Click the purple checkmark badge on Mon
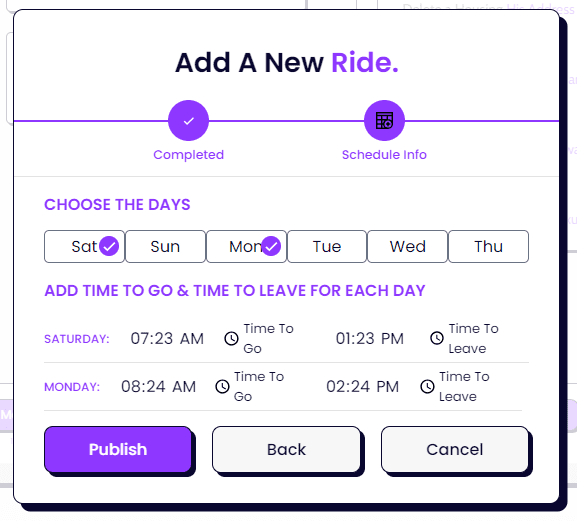 tap(271, 246)
